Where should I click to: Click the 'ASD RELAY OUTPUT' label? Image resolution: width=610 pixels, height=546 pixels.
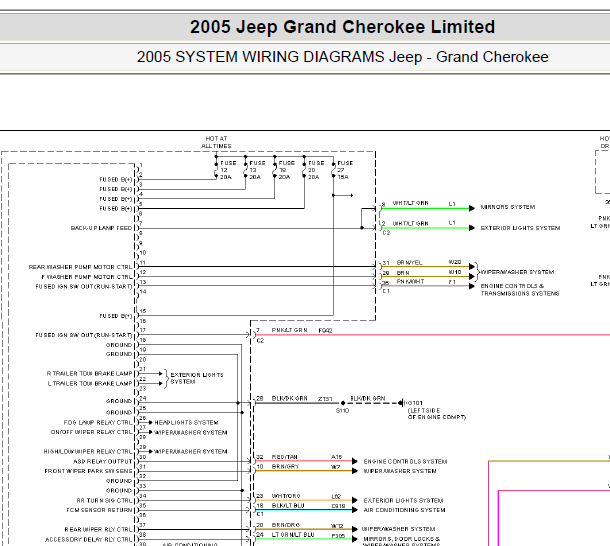[x=103, y=462]
